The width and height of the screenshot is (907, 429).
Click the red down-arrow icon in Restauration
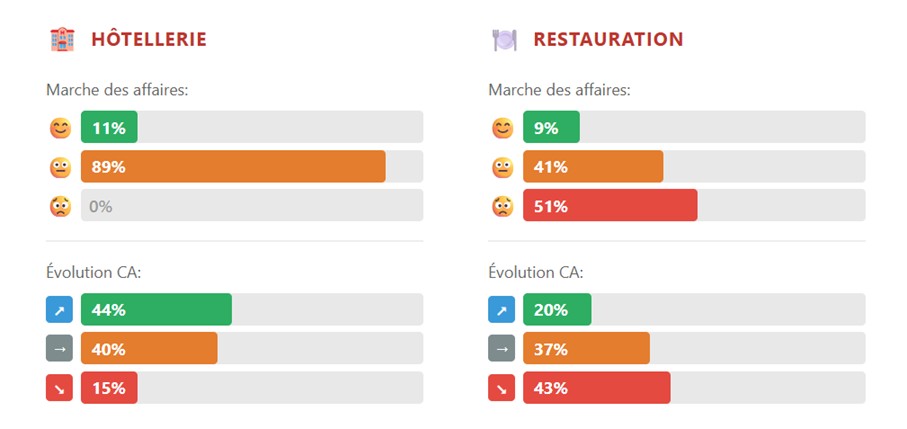click(502, 388)
